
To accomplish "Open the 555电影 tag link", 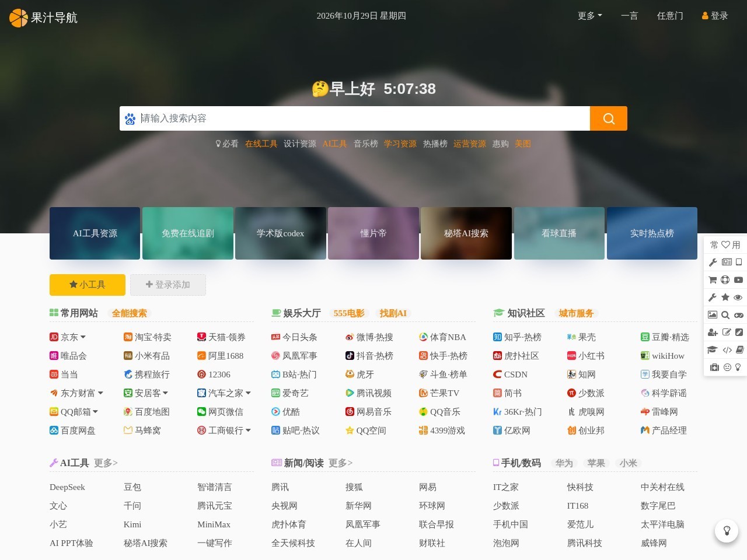I will click(349, 313).
